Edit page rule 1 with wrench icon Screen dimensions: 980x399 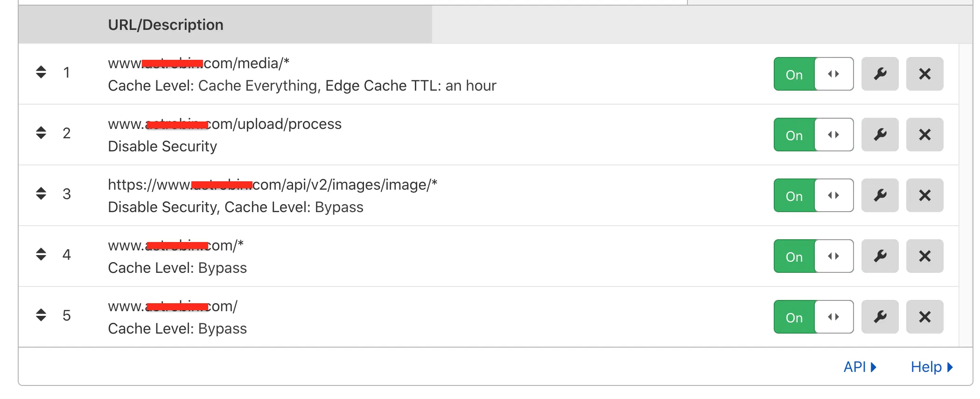coord(880,74)
